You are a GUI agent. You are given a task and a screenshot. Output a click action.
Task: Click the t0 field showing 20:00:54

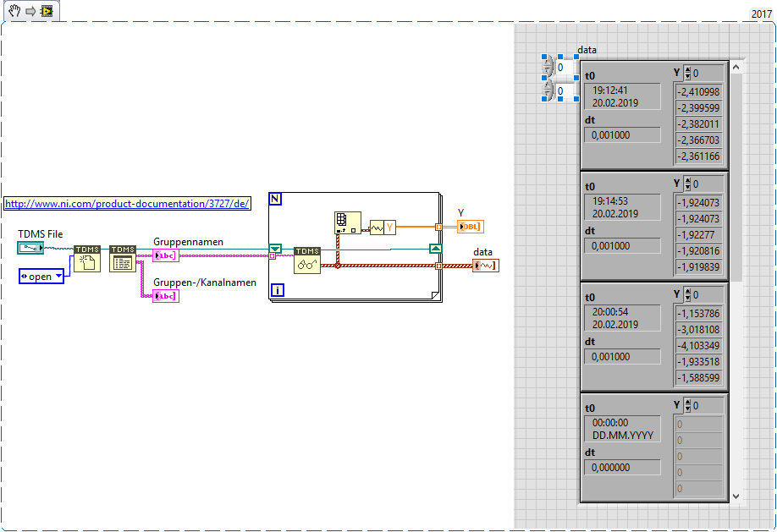pos(622,319)
